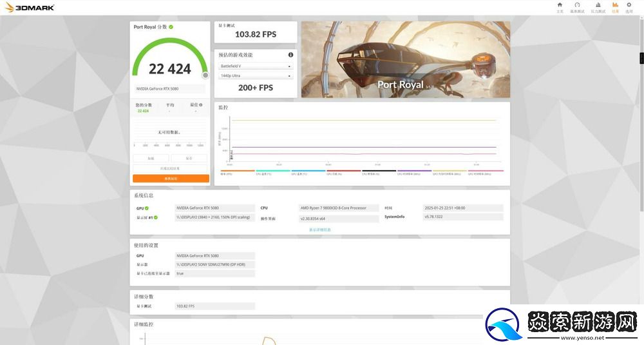Open the Stress Tests chart icon
The width and height of the screenshot is (644, 345).
598,6
